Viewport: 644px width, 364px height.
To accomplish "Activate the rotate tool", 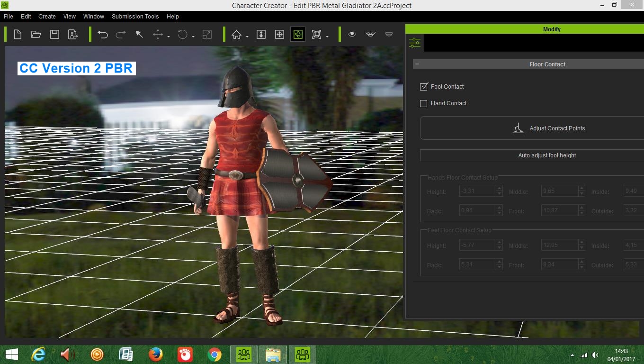I will coord(183,35).
